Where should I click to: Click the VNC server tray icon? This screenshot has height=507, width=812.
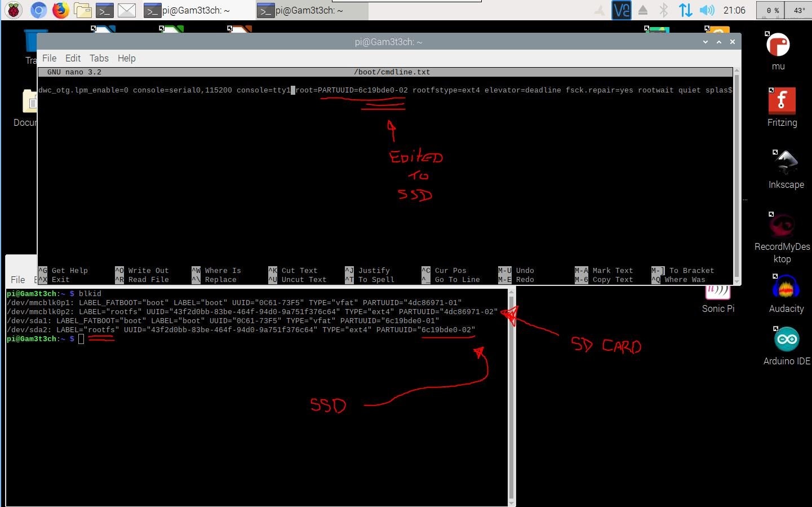(622, 10)
